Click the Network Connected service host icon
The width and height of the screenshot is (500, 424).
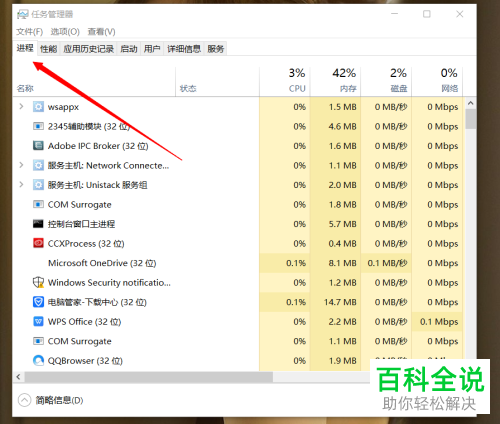[x=38, y=165]
